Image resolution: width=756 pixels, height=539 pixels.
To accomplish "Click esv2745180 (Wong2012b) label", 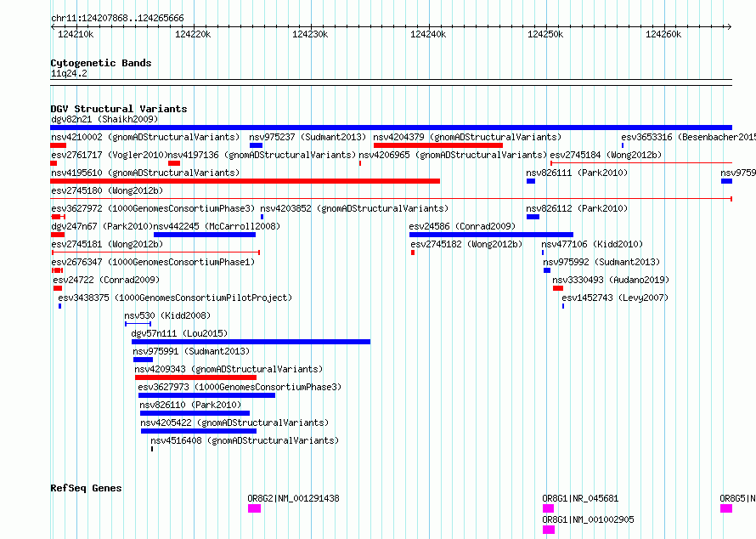I will [107, 190].
